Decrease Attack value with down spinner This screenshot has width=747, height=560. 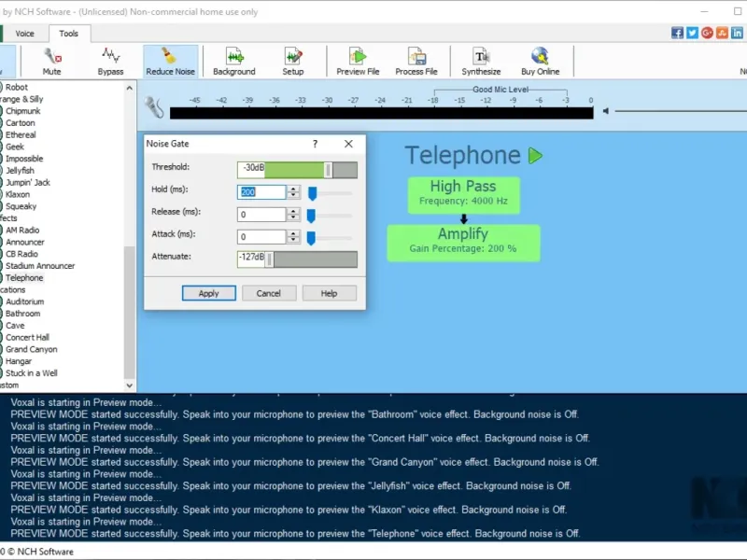pyautogui.click(x=293, y=240)
